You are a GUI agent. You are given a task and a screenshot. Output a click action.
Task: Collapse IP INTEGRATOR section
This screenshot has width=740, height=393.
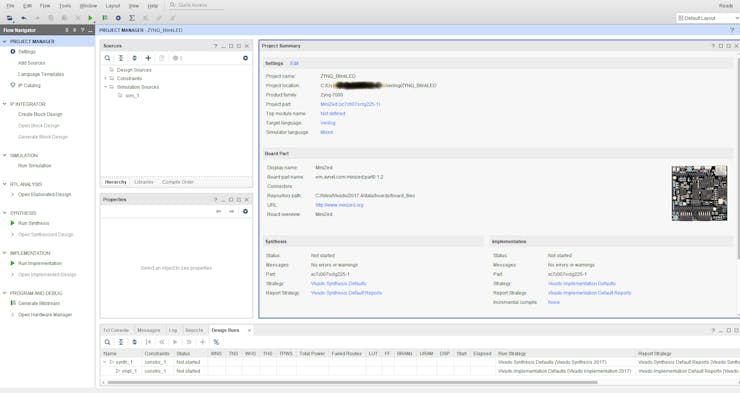(x=4, y=104)
